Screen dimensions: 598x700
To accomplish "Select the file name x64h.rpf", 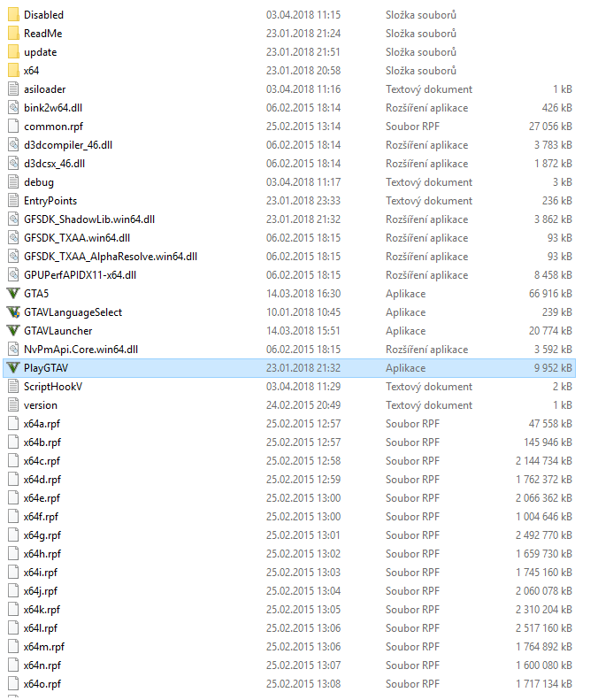I will tap(42, 554).
